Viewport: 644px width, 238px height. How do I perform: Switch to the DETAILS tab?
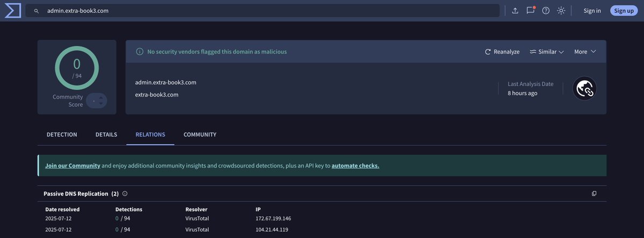tap(106, 134)
